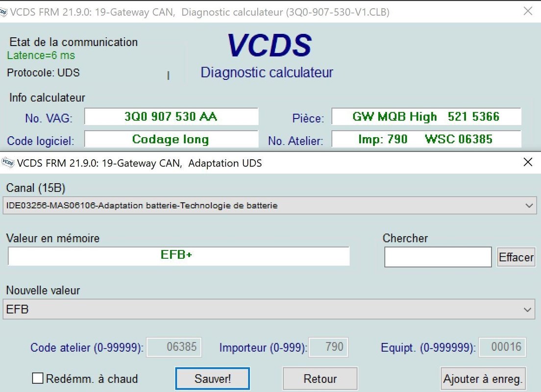This screenshot has height=392, width=541.
Task: Open the Nouvelle valeur dropdown arrow
Action: (528, 310)
